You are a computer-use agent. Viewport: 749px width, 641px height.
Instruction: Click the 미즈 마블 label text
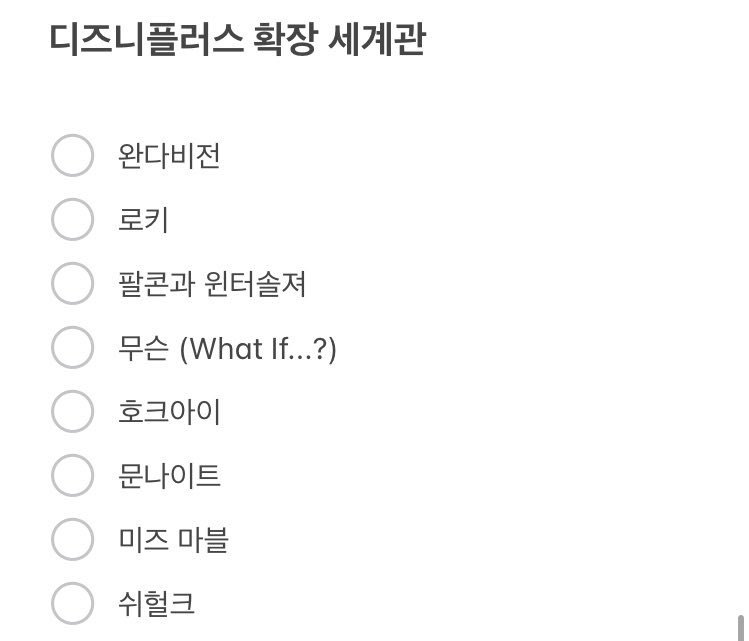[173, 540]
